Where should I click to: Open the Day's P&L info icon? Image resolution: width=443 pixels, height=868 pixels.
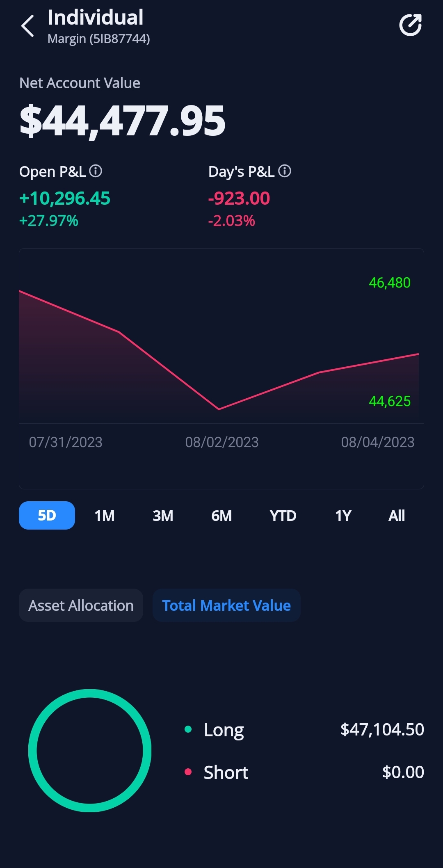[285, 171]
